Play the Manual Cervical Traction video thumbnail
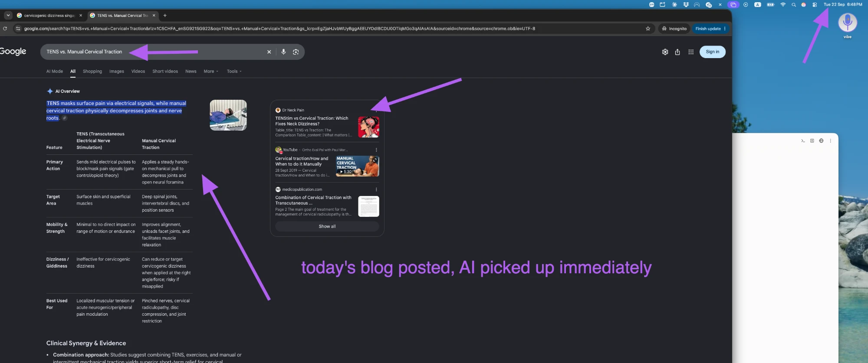Viewport: 868px width, 363px height. (x=358, y=166)
